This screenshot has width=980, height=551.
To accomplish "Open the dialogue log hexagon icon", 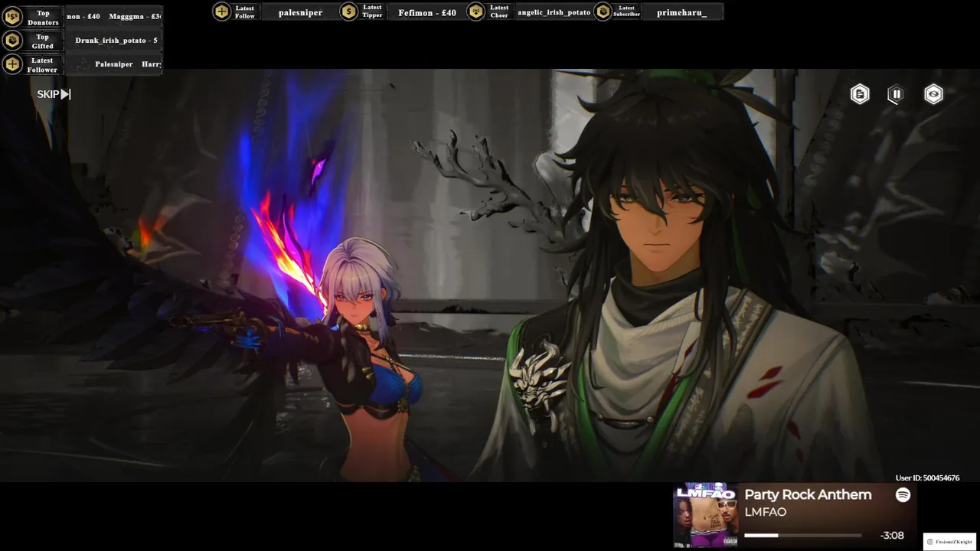I will coord(860,94).
